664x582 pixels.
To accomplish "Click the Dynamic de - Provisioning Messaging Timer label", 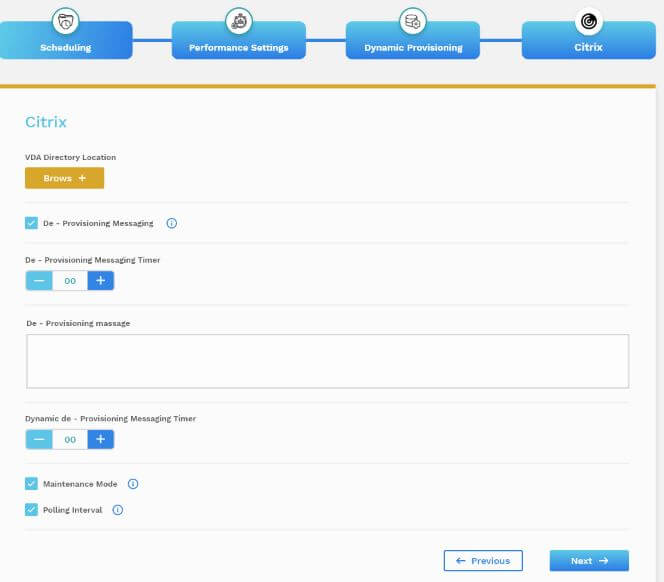I will coord(111,418).
